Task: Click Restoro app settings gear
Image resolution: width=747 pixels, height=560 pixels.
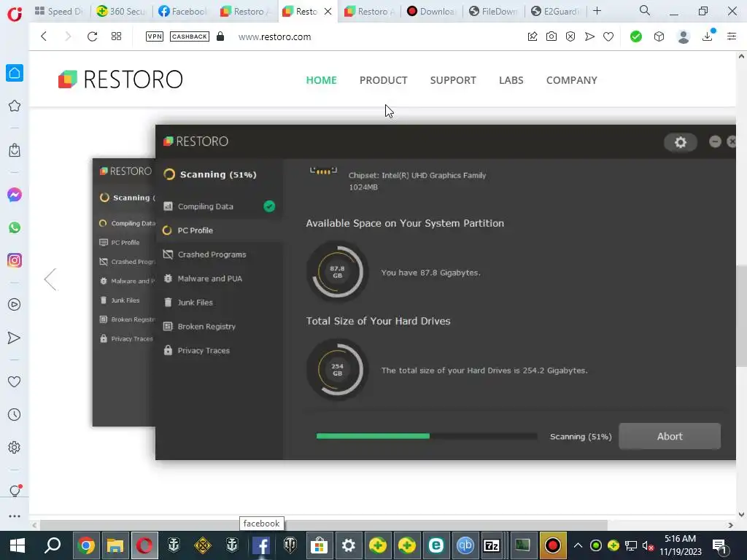Action: coord(681,142)
